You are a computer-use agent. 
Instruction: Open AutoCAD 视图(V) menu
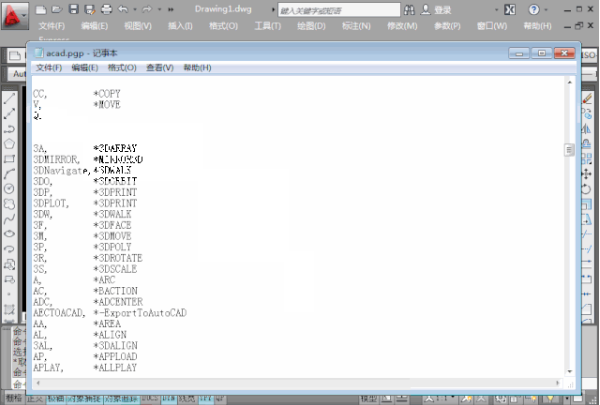138,26
